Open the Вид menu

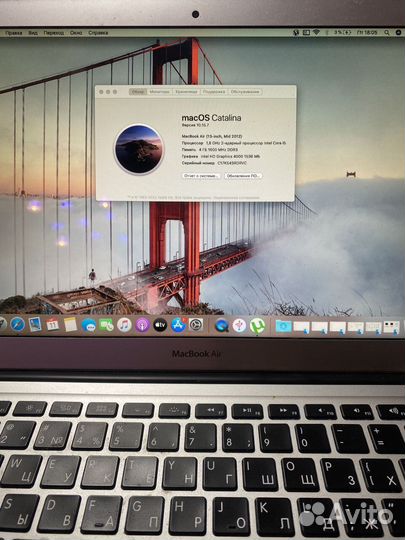[x=33, y=33]
